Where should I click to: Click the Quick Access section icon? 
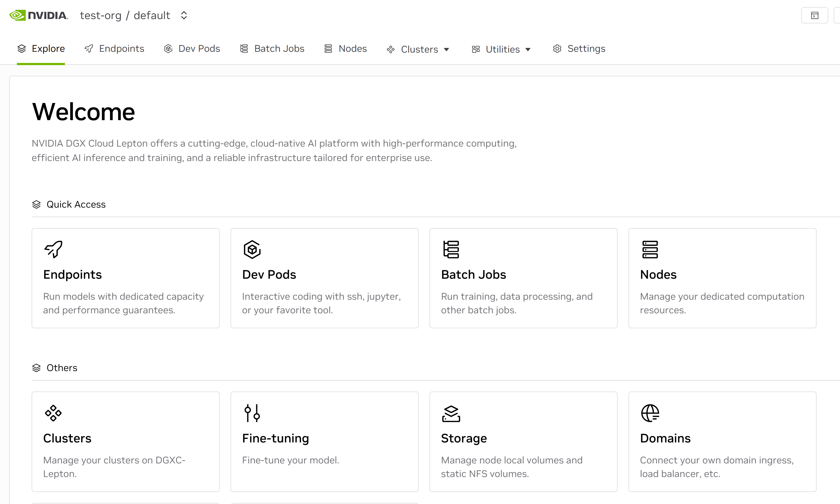pyautogui.click(x=36, y=204)
